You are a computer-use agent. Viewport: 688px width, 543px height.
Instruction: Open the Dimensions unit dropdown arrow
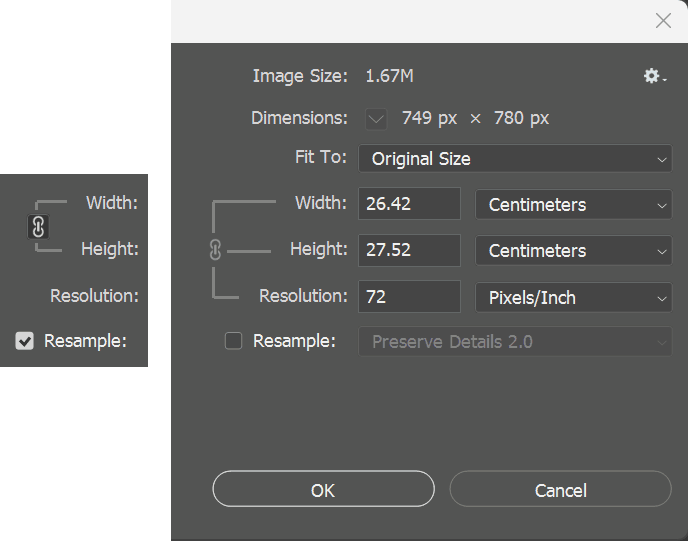(x=376, y=119)
